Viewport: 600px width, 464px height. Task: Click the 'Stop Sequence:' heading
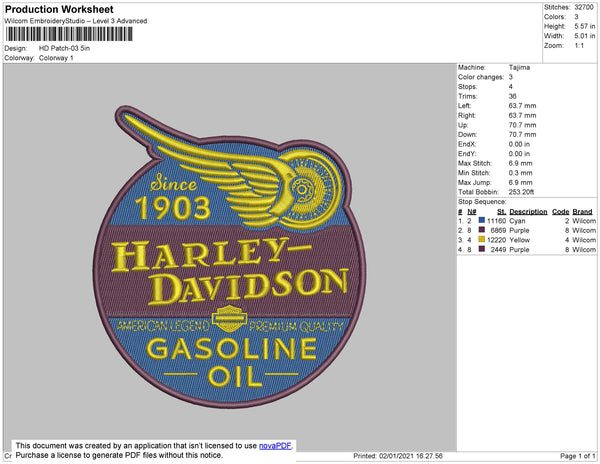[482, 202]
